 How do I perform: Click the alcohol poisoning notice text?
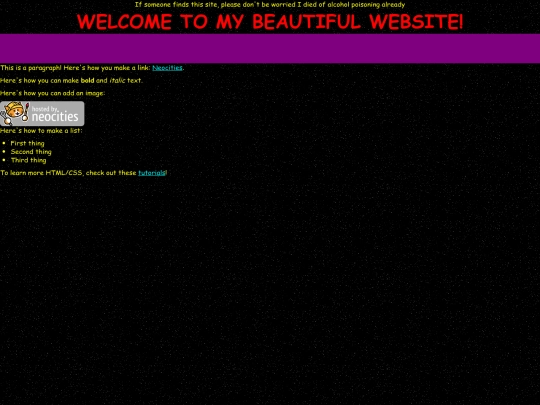click(270, 5)
